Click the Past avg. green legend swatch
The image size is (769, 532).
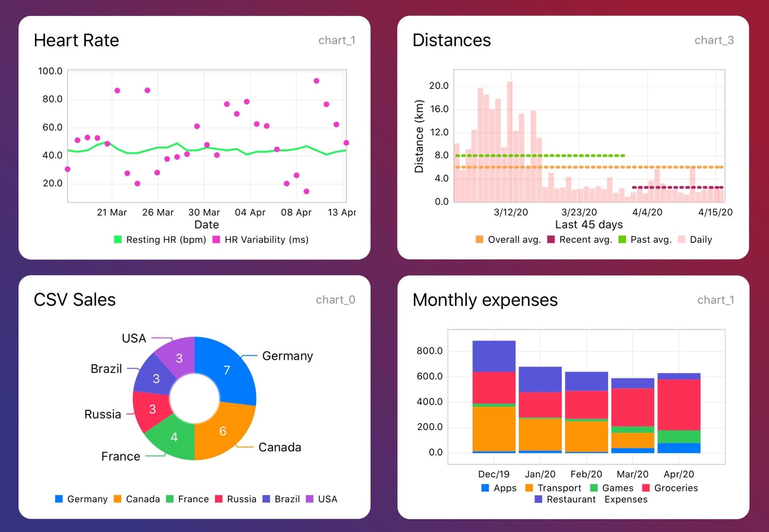[622, 239]
